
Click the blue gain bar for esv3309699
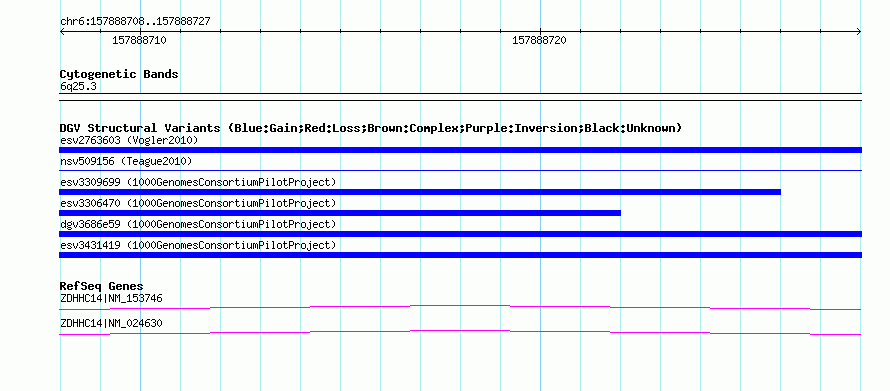tap(420, 192)
